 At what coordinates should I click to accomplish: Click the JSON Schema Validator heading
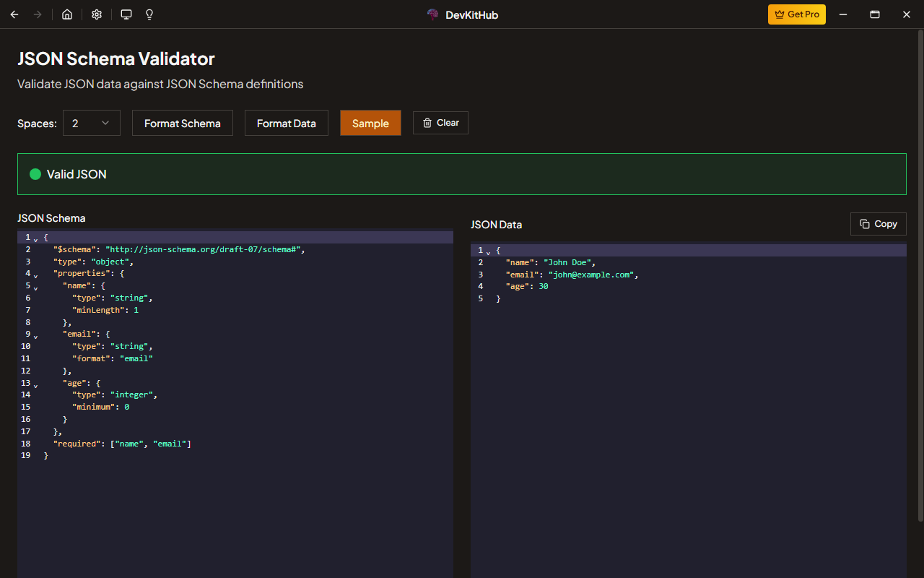(x=116, y=59)
